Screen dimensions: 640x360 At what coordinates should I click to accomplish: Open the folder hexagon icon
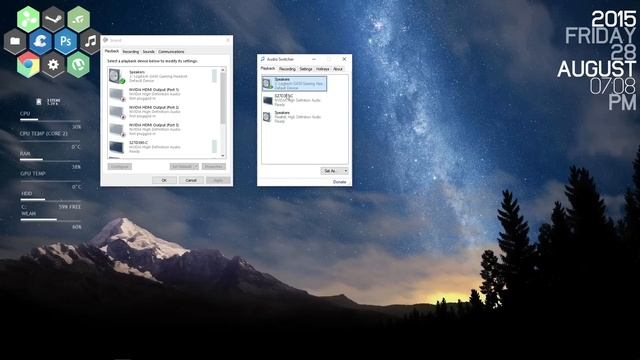15,41
